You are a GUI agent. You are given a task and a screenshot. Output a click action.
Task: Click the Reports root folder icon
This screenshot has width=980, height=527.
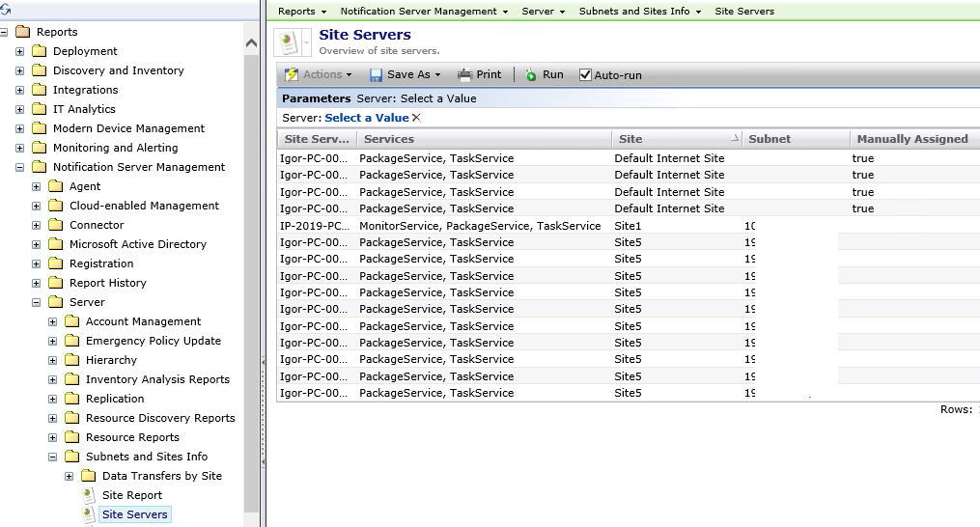pyautogui.click(x=22, y=32)
